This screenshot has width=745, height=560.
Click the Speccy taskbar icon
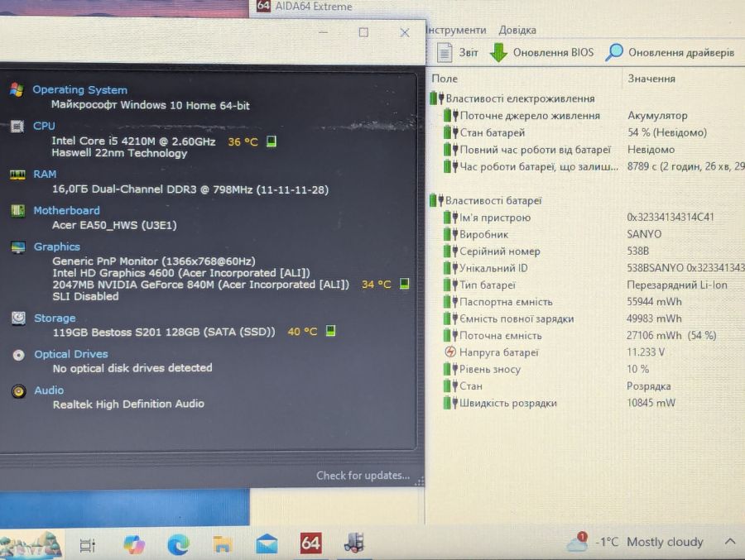coord(354,543)
